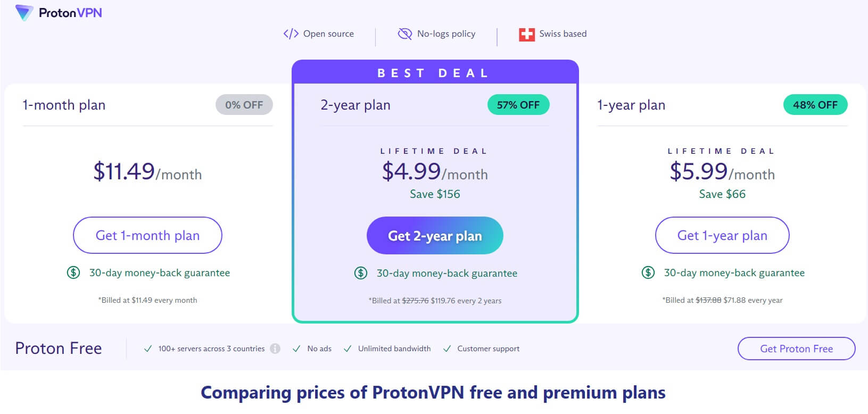Image resolution: width=868 pixels, height=414 pixels.
Task: Click the info icon beside servers count
Action: [x=275, y=349]
